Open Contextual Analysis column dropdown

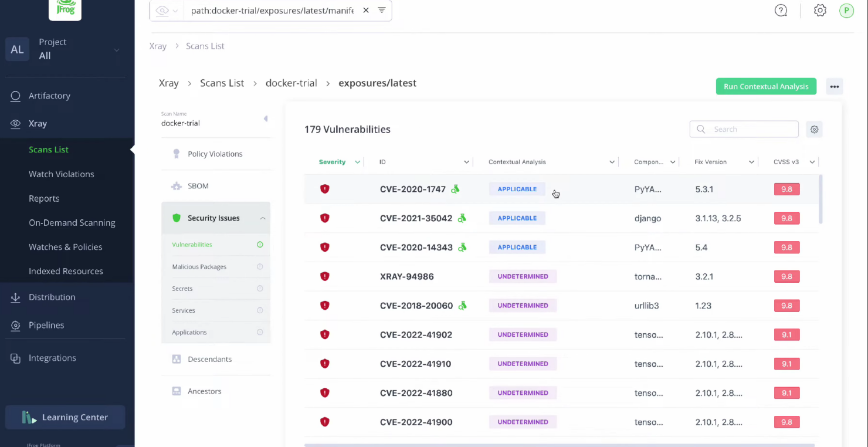pyautogui.click(x=612, y=162)
